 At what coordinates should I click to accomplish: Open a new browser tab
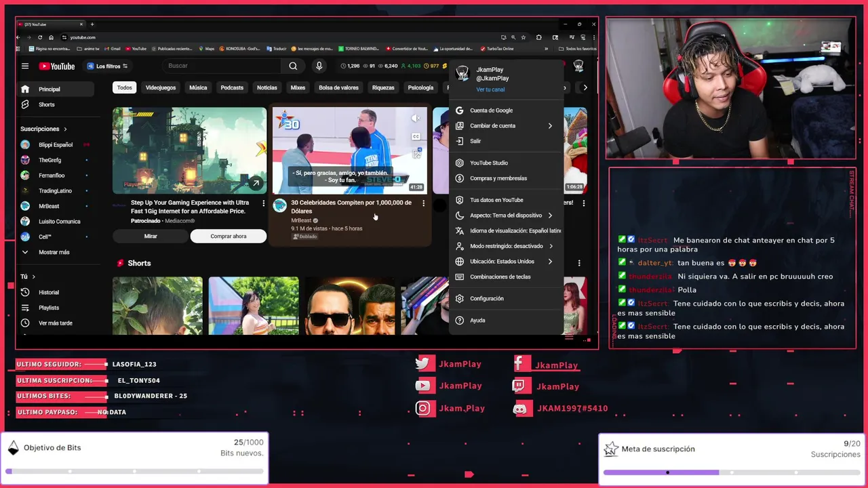point(92,24)
